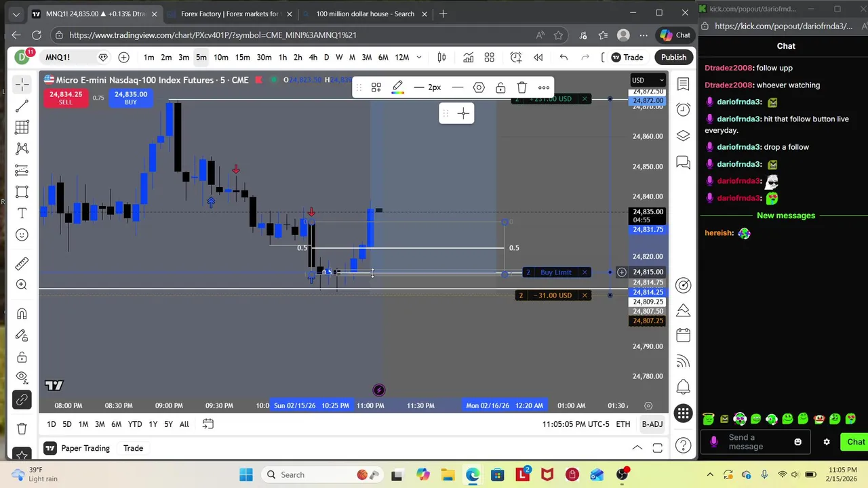This screenshot has width=868, height=488.
Task: Switch to the 1m interval
Action: 149,58
